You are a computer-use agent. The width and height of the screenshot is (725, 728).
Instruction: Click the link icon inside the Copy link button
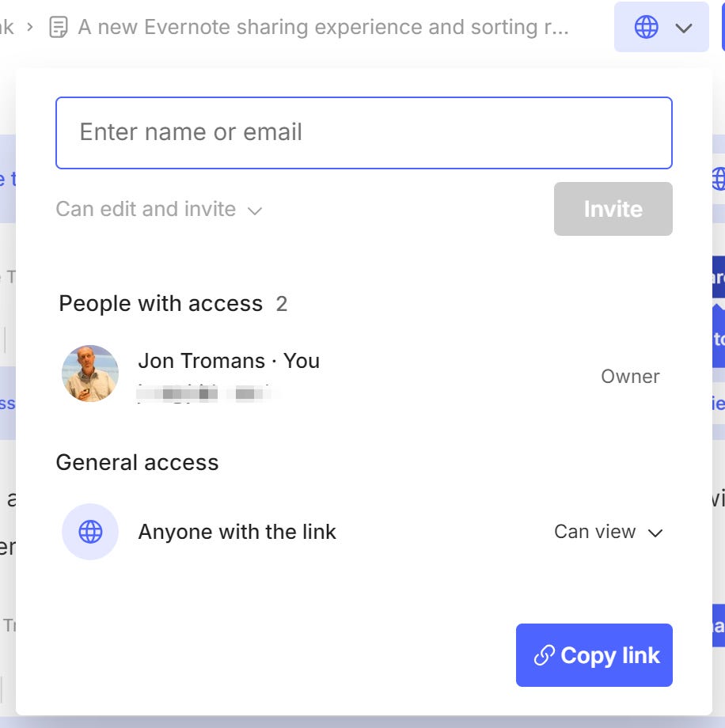click(x=542, y=654)
